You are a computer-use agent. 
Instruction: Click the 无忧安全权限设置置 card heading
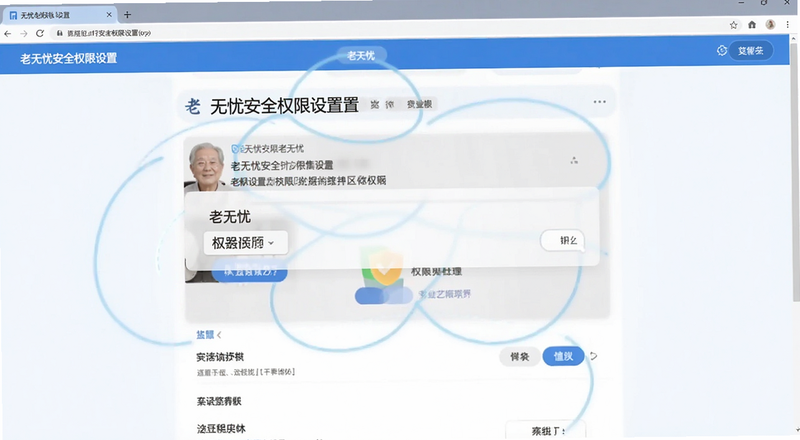click(284, 106)
